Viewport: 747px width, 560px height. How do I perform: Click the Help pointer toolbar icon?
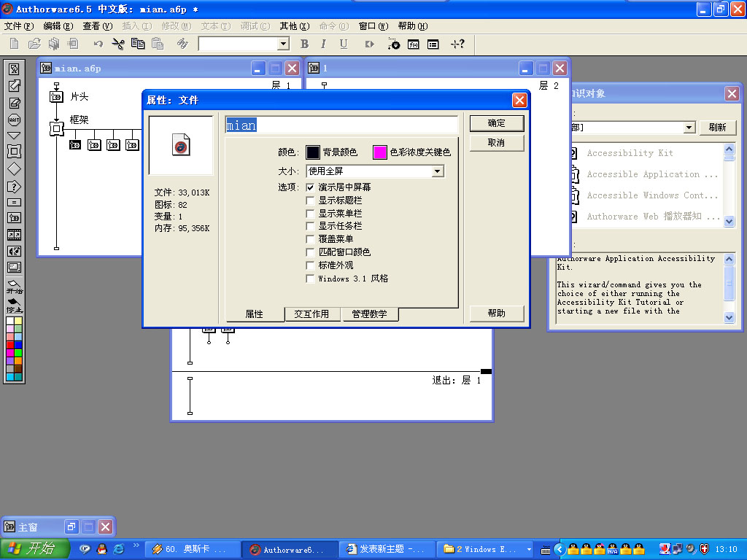pos(457,44)
